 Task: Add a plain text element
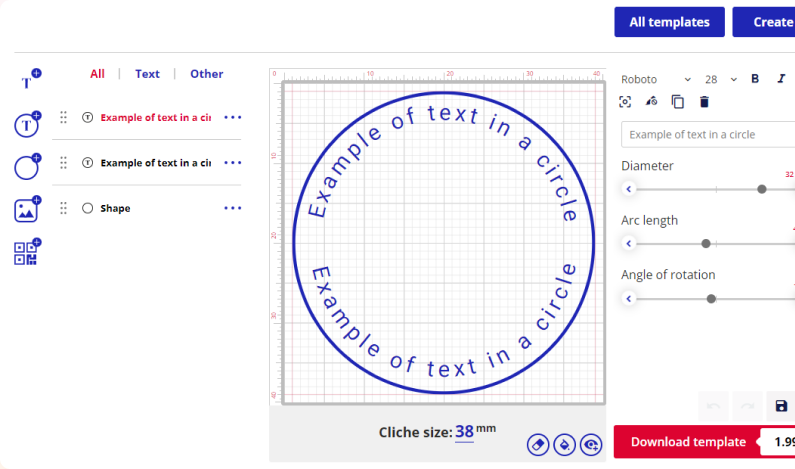pyautogui.click(x=28, y=81)
